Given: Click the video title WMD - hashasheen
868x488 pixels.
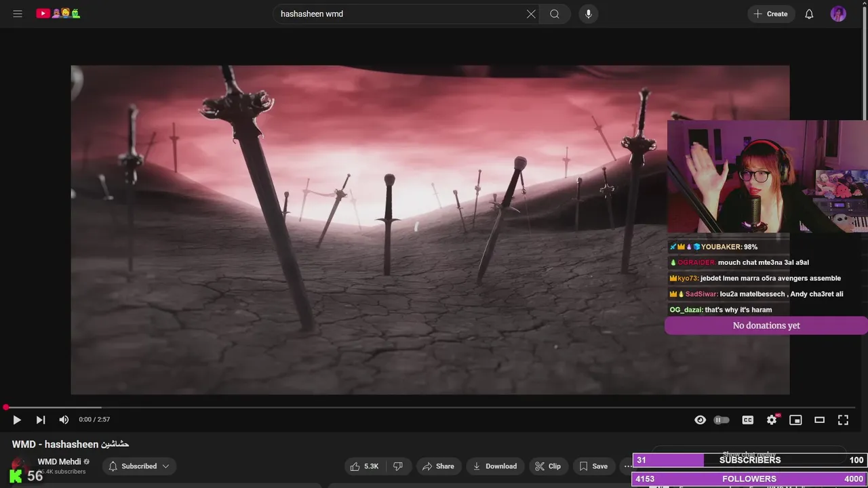Looking at the screenshot, I should click(71, 444).
